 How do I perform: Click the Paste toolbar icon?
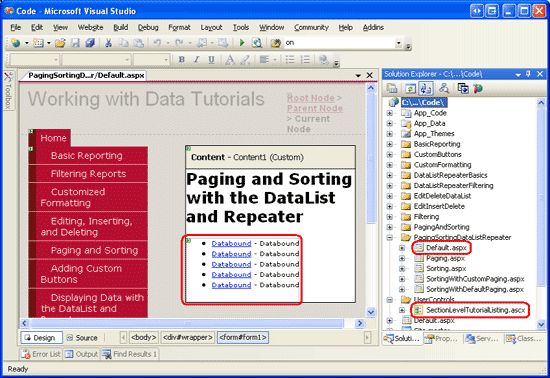[139, 43]
